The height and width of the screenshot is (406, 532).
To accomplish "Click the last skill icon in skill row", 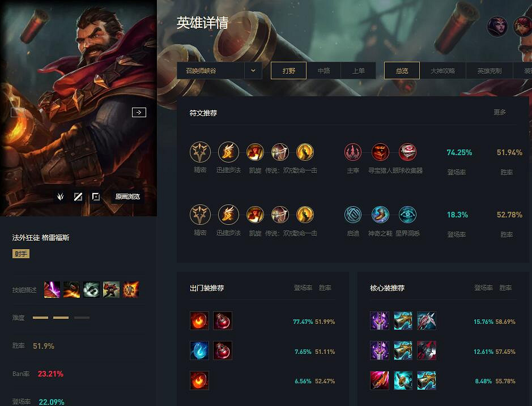I will (131, 290).
